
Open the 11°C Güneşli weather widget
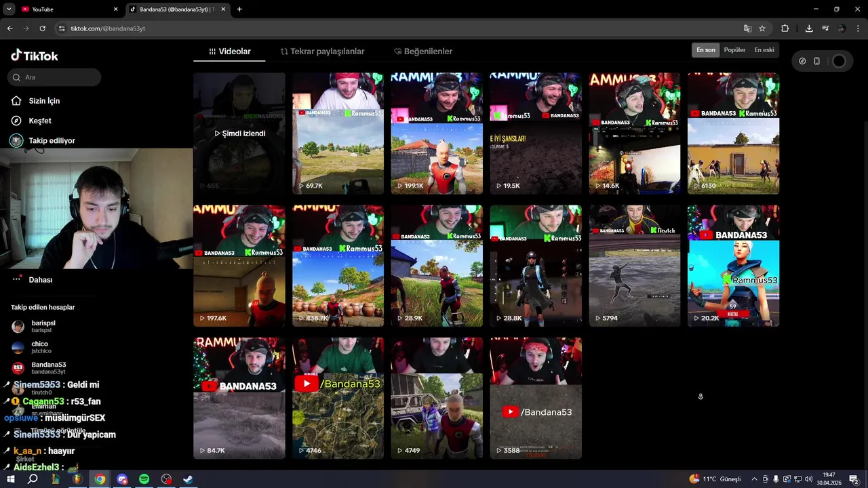(x=715, y=479)
